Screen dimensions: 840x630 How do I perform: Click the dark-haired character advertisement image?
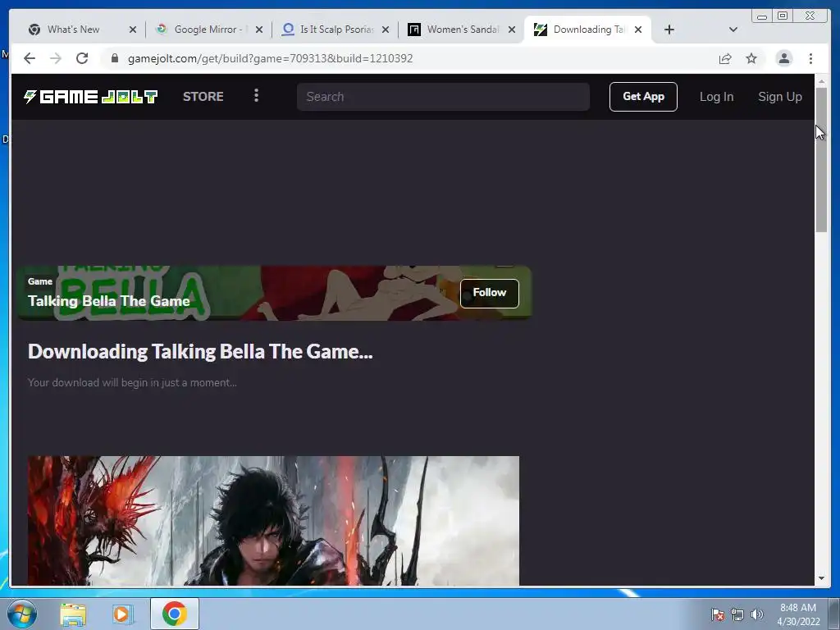click(x=273, y=520)
